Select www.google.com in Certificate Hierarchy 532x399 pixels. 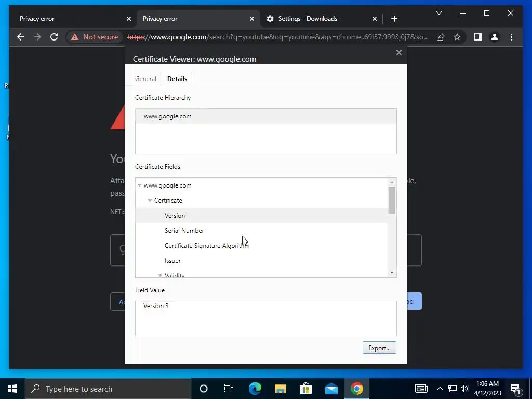(265, 116)
